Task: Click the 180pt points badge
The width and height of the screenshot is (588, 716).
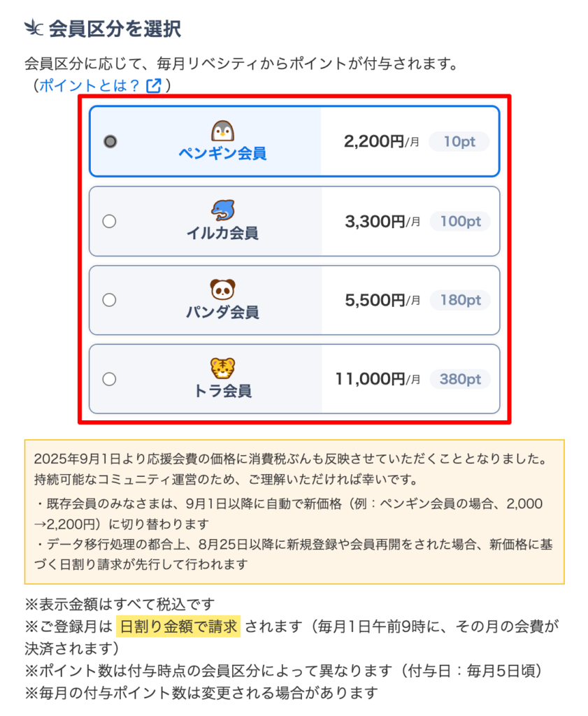Action: click(x=460, y=300)
